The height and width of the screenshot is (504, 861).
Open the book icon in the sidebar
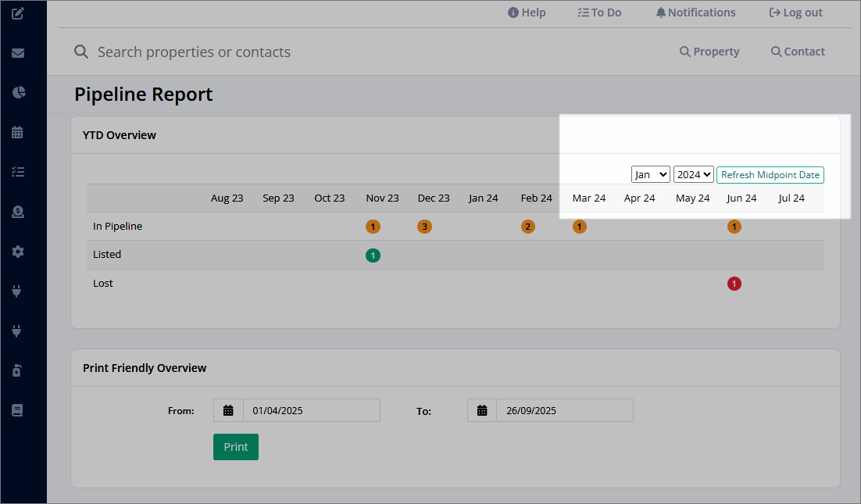click(x=17, y=410)
